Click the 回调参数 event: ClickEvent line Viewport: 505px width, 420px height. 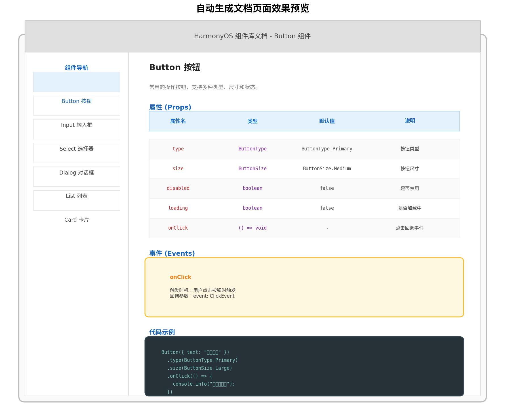202,296
